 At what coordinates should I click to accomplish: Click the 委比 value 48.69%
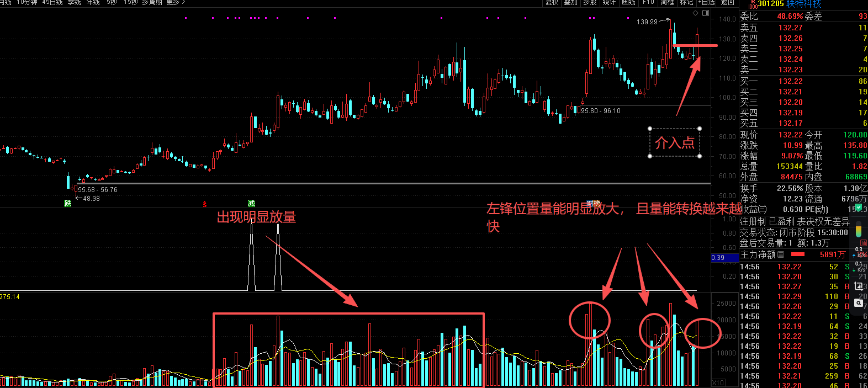(790, 17)
